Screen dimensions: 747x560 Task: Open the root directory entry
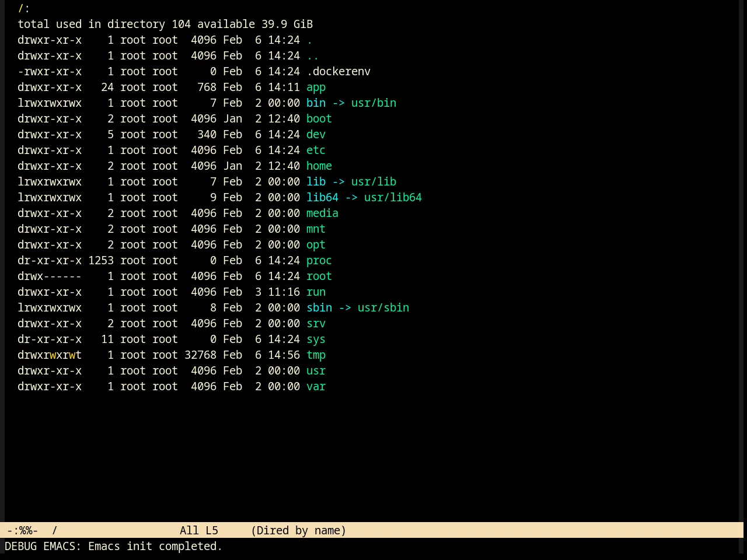tap(319, 276)
